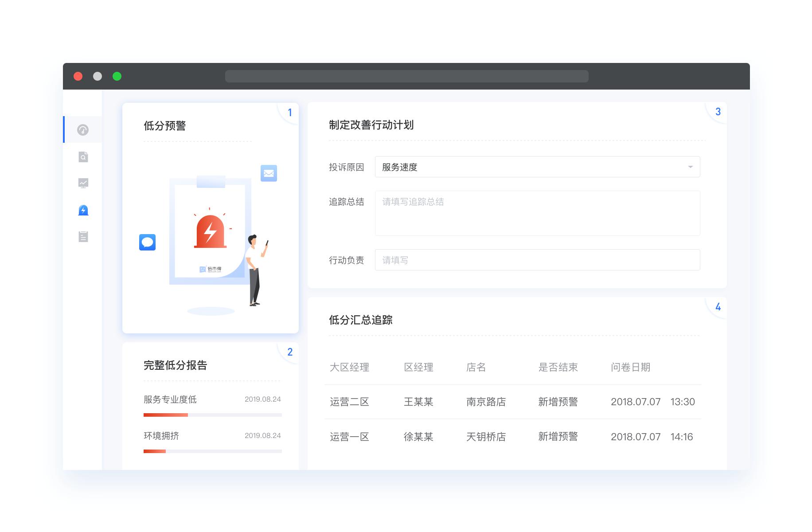The image size is (812, 532).
Task: Click the chat bubble icon on 低分预警 card
Action: (148, 243)
